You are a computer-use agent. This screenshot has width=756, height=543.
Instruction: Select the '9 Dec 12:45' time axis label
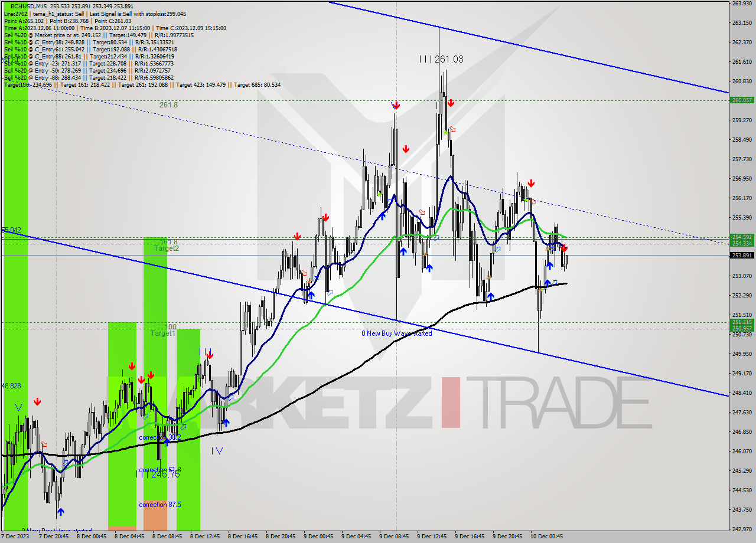tap(432, 537)
